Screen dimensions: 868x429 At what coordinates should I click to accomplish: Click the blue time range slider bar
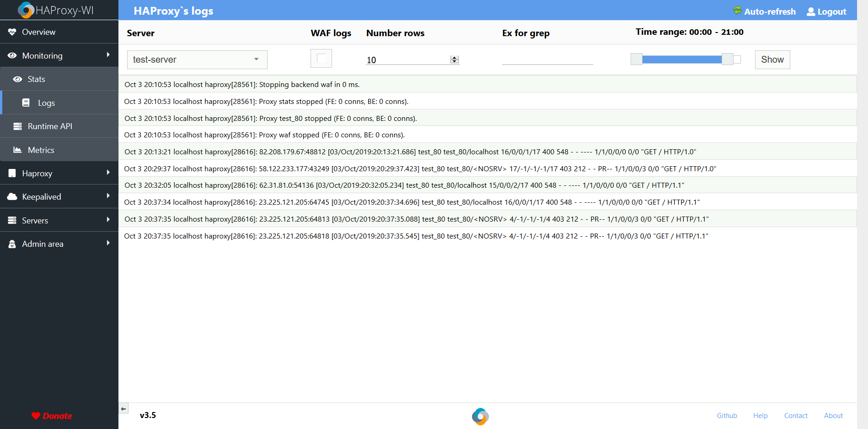click(x=682, y=59)
